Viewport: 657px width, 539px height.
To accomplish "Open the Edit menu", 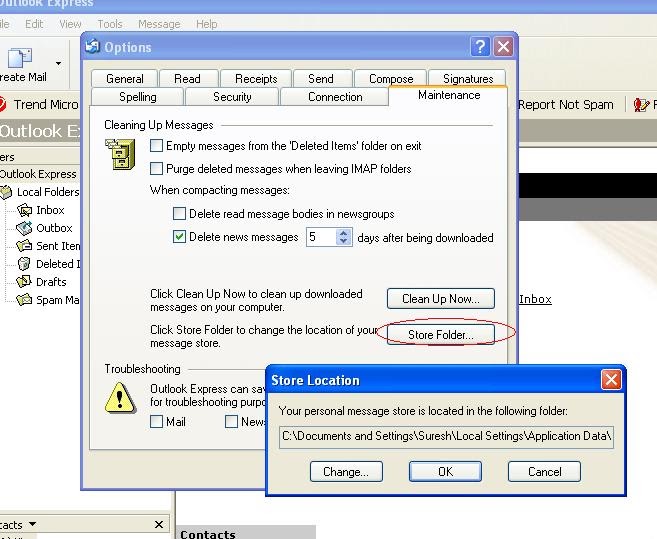I will (x=34, y=24).
